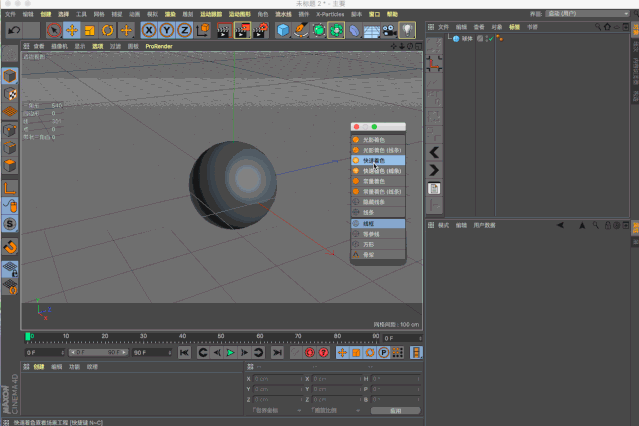Add Floor/environment object icon
The height and width of the screenshot is (426, 639).
pyautogui.click(x=372, y=30)
